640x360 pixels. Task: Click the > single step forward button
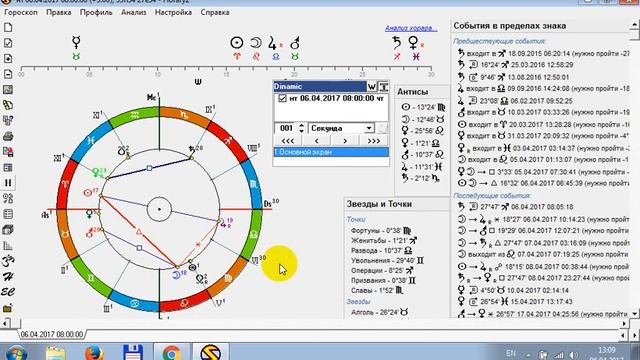[x=345, y=141]
